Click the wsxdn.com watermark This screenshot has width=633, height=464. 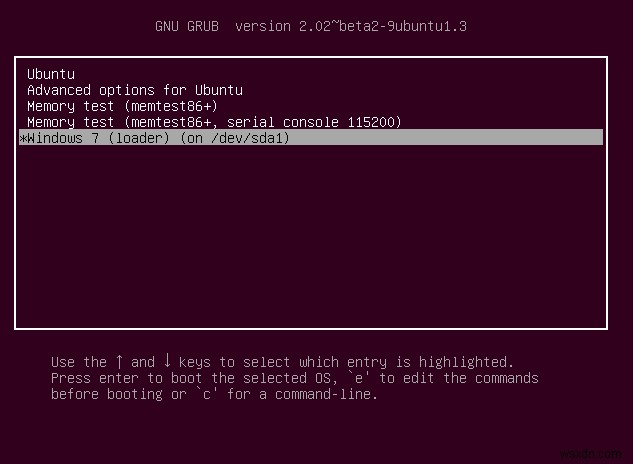click(596, 452)
